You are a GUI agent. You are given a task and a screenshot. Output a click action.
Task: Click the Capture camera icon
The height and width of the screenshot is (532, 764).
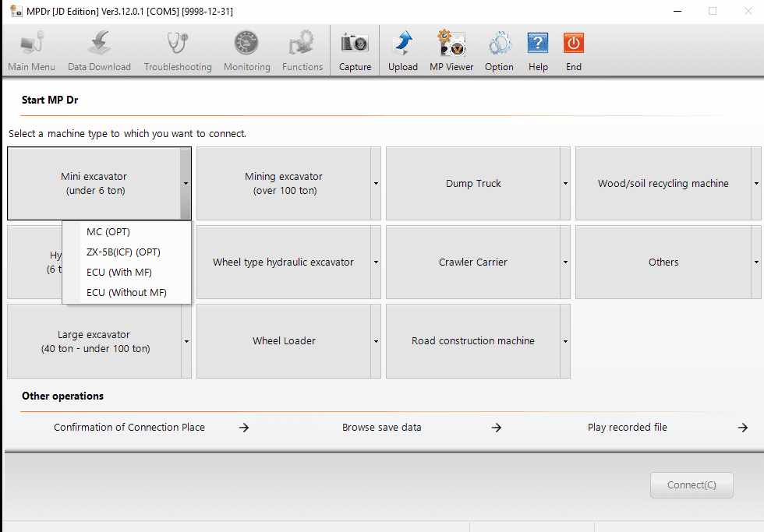(355, 44)
